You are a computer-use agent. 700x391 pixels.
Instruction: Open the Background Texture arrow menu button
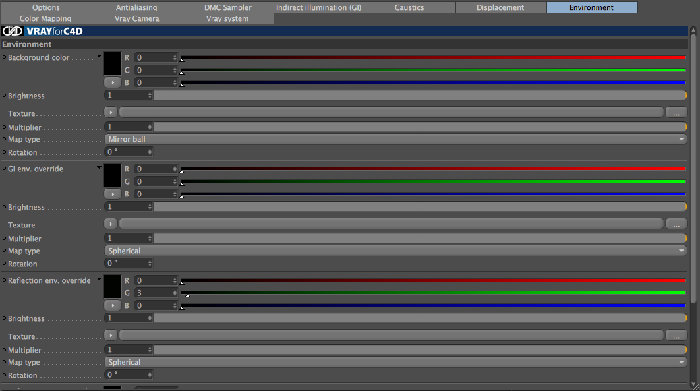pos(110,112)
